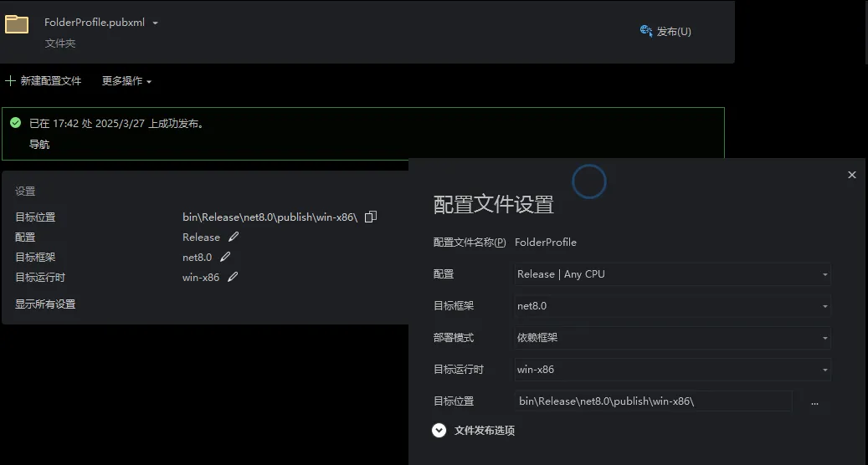
Task: Click the globe icon next to 发布(U)
Action: (646, 31)
